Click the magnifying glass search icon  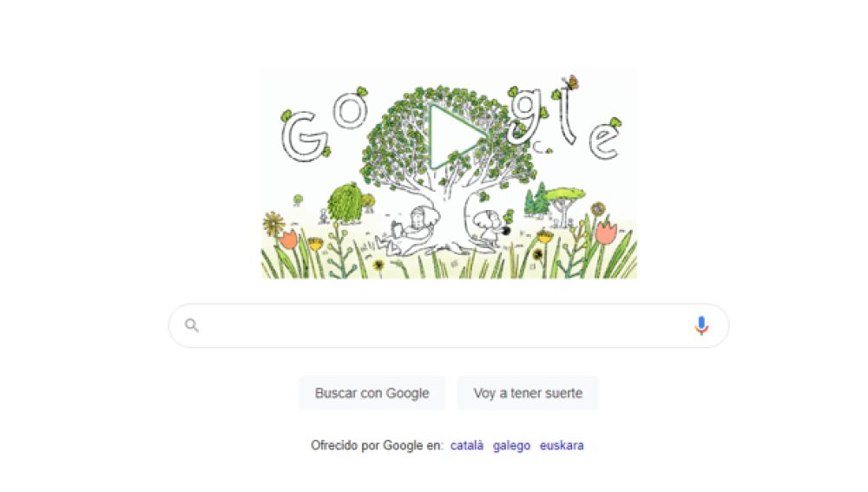192,325
